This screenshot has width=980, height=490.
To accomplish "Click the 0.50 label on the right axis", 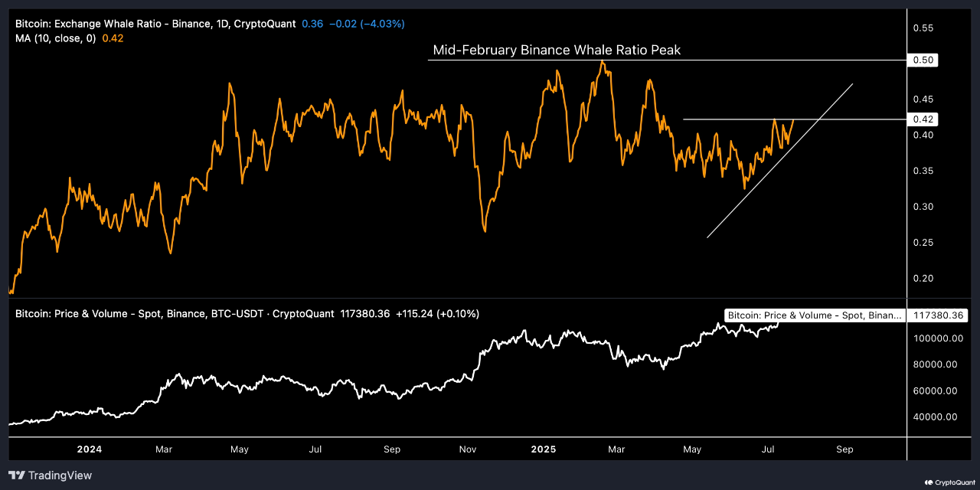I will point(923,59).
